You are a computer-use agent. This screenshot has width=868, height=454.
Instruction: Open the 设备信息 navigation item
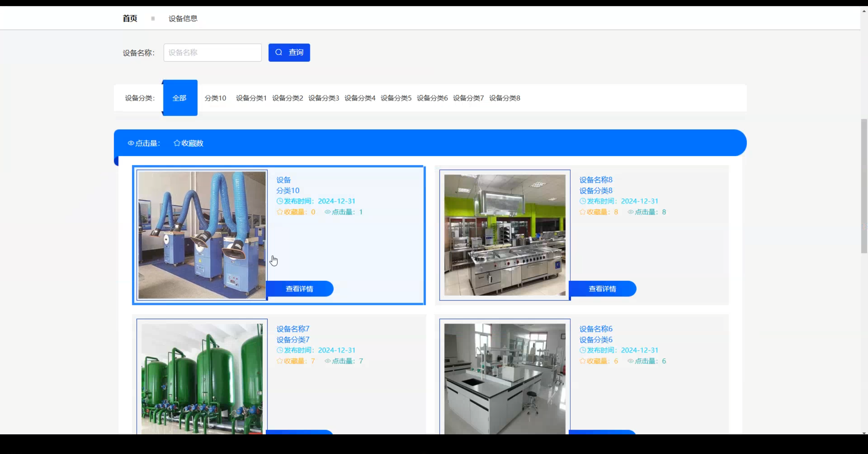tap(183, 19)
